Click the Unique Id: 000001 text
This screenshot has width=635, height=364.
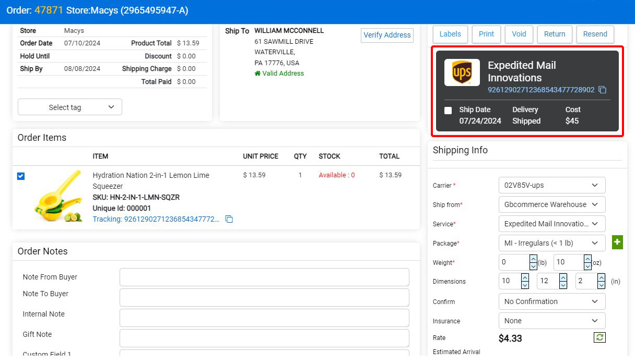click(122, 208)
